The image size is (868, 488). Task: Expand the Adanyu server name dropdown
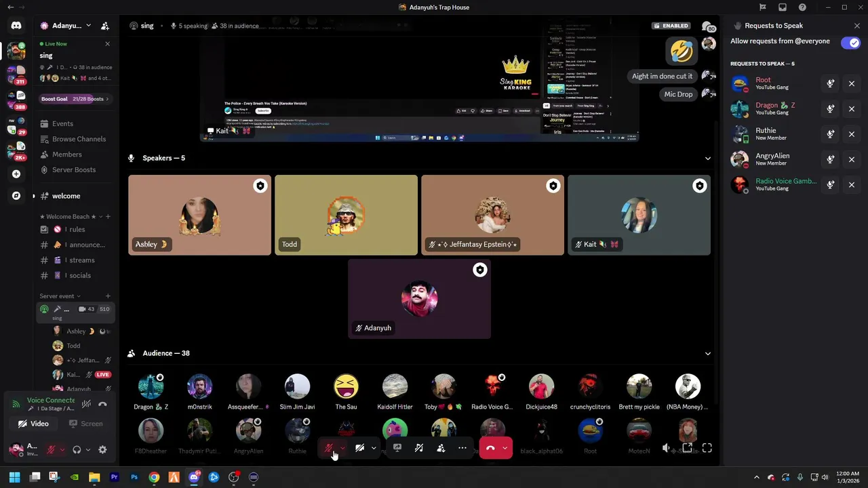click(x=88, y=26)
